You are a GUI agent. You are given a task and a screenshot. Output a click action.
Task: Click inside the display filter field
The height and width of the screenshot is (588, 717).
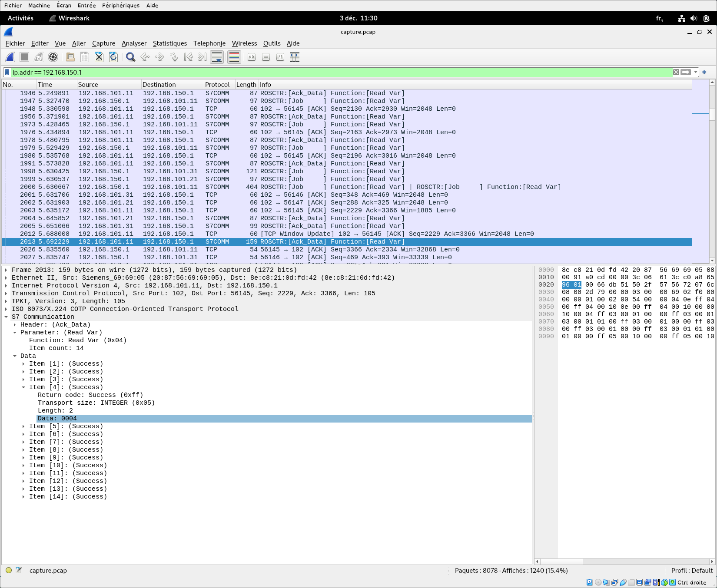(341, 72)
